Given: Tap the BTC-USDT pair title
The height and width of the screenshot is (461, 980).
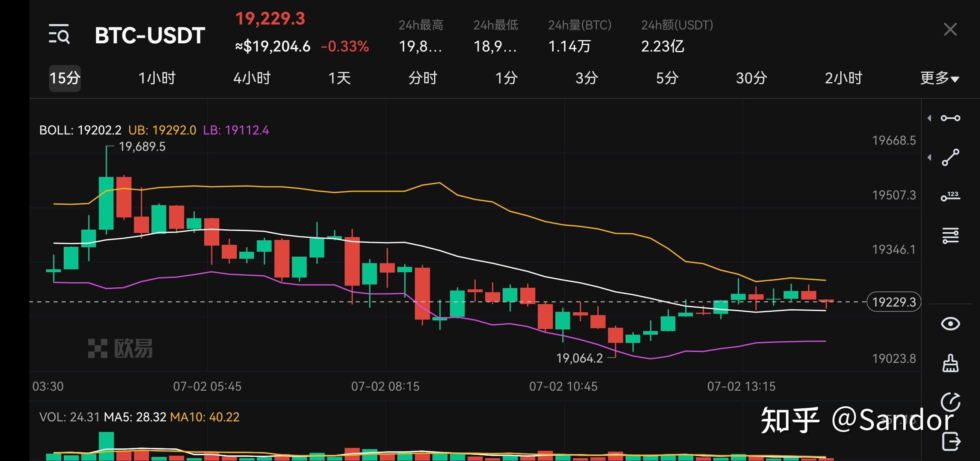Looking at the screenshot, I should tap(150, 36).
